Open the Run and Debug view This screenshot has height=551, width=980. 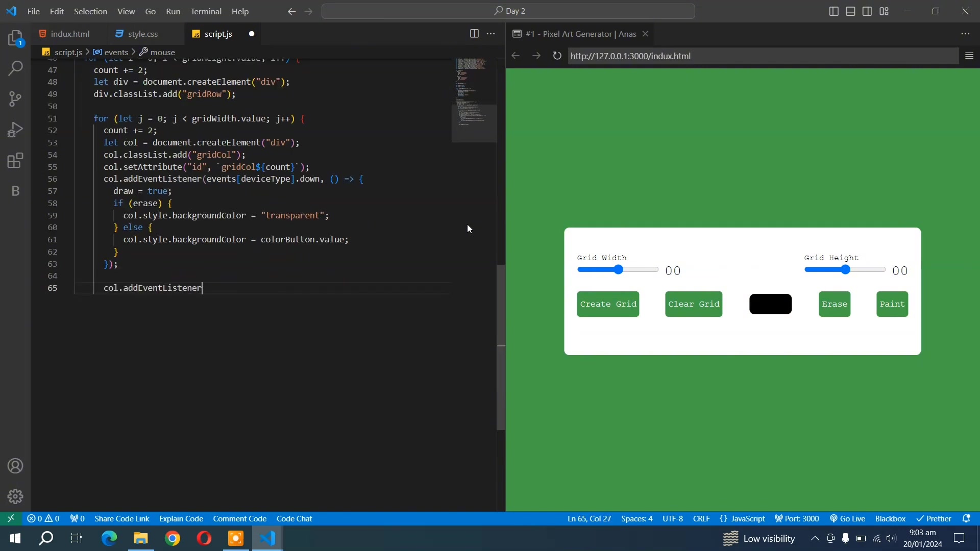pos(15,130)
